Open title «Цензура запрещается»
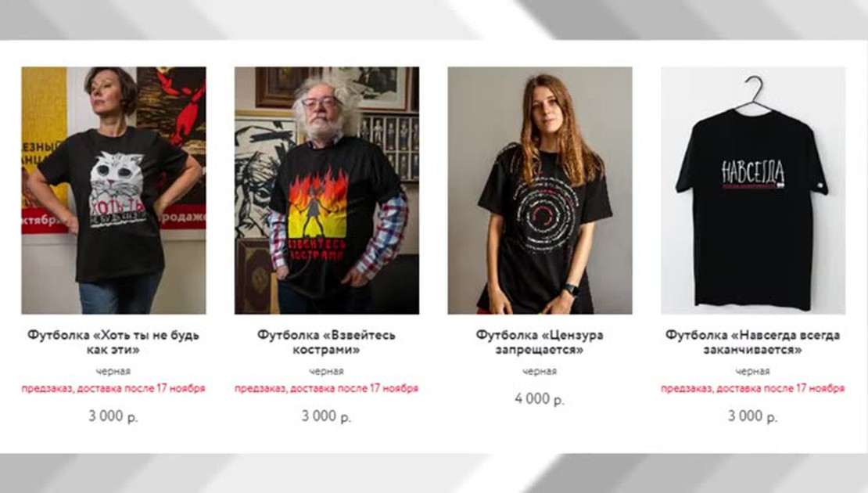Image resolution: width=868 pixels, height=493 pixels. (x=540, y=342)
